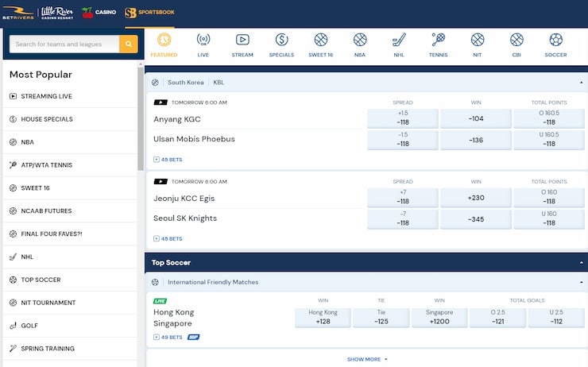Open the Soccer ball icon category
Screen dimensions: 588x367
(555, 44)
